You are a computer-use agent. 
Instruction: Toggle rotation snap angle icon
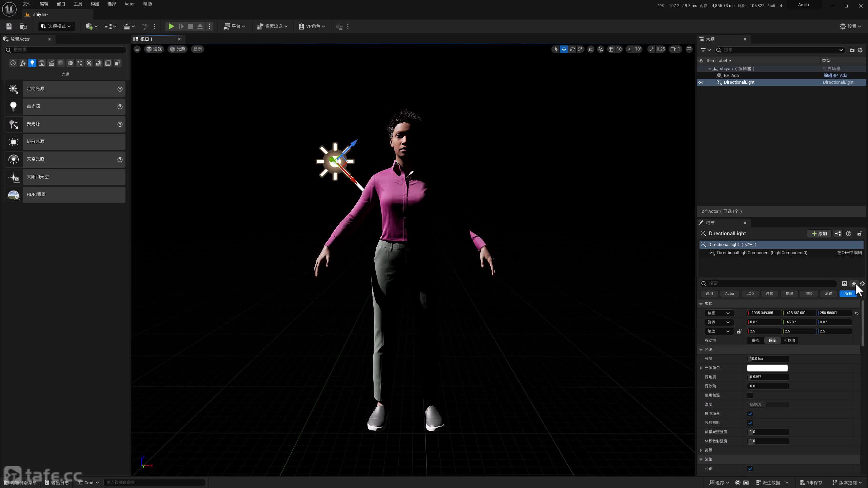coord(630,49)
